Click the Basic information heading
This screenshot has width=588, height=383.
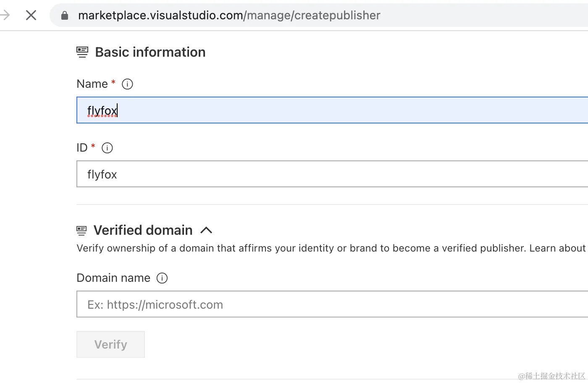[150, 52]
